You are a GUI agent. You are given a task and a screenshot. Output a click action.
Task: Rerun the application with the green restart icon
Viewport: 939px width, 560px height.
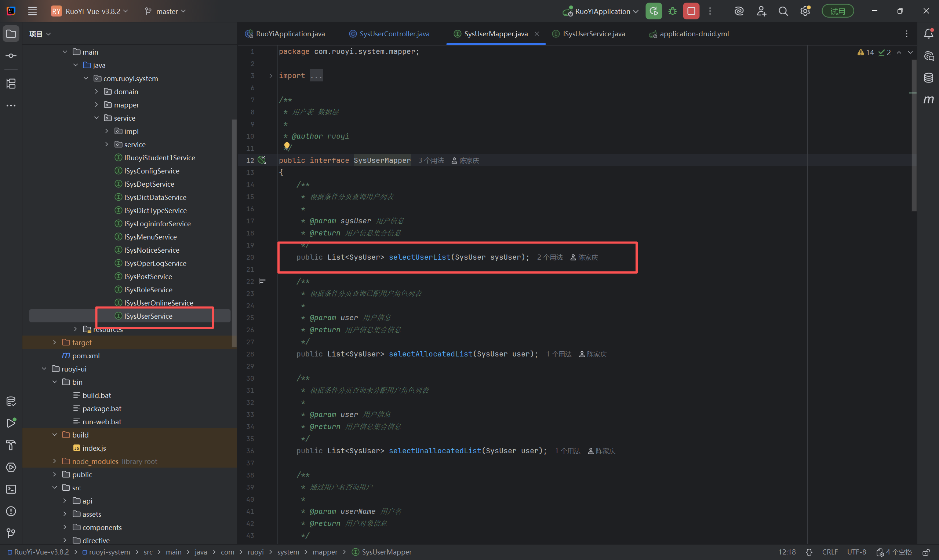[654, 11]
